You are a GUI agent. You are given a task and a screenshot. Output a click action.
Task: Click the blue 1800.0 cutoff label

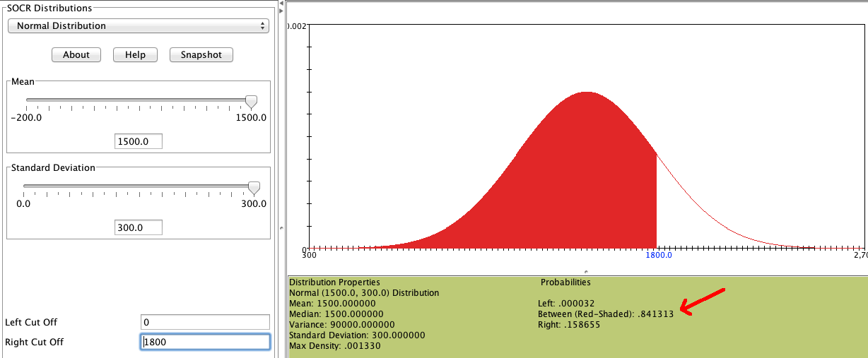(x=659, y=256)
